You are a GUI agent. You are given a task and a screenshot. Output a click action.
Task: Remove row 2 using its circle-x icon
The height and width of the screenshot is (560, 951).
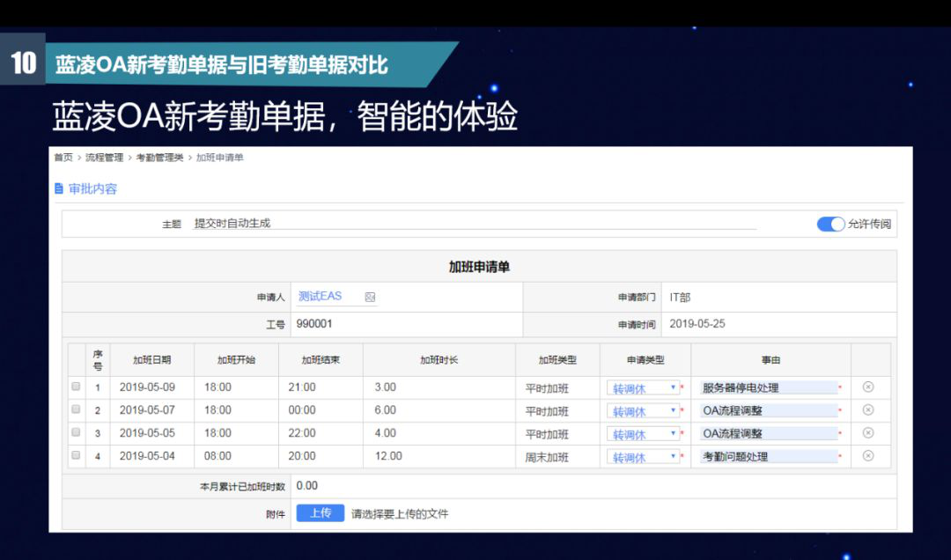point(867,409)
